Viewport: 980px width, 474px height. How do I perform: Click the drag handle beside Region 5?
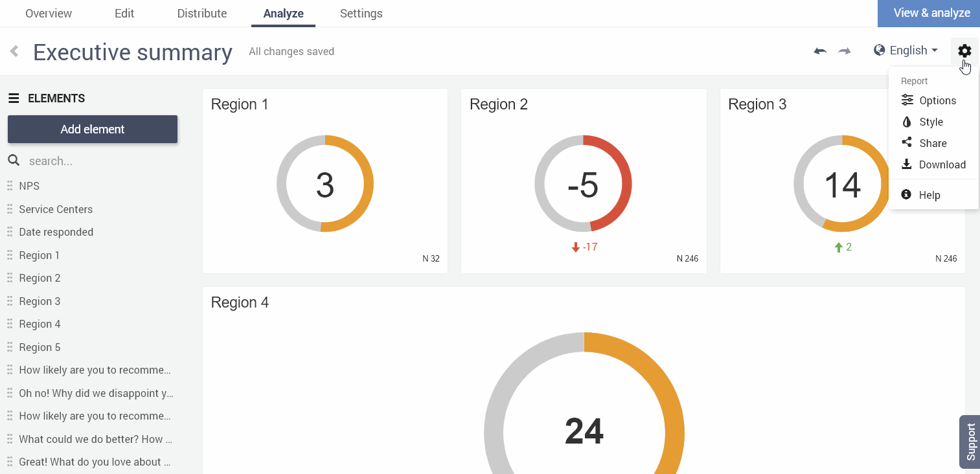[10, 347]
